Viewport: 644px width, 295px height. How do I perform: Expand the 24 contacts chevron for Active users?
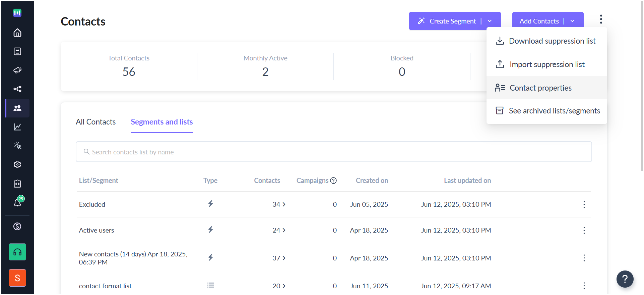click(x=284, y=230)
